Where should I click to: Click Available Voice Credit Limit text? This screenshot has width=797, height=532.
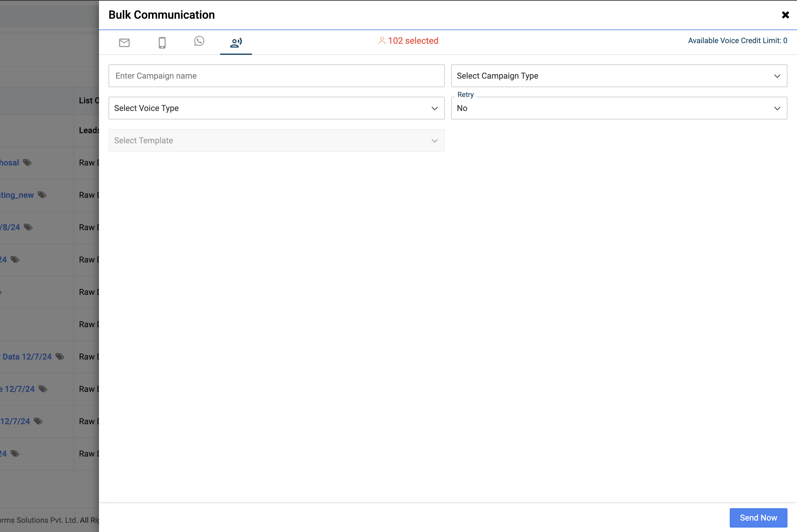[737, 41]
